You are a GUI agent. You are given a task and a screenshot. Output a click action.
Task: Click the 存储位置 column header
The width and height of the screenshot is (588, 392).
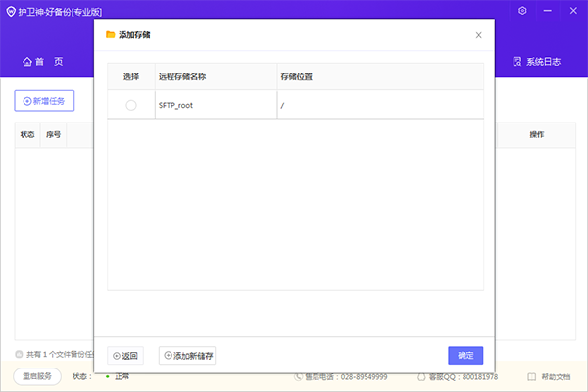coord(297,76)
